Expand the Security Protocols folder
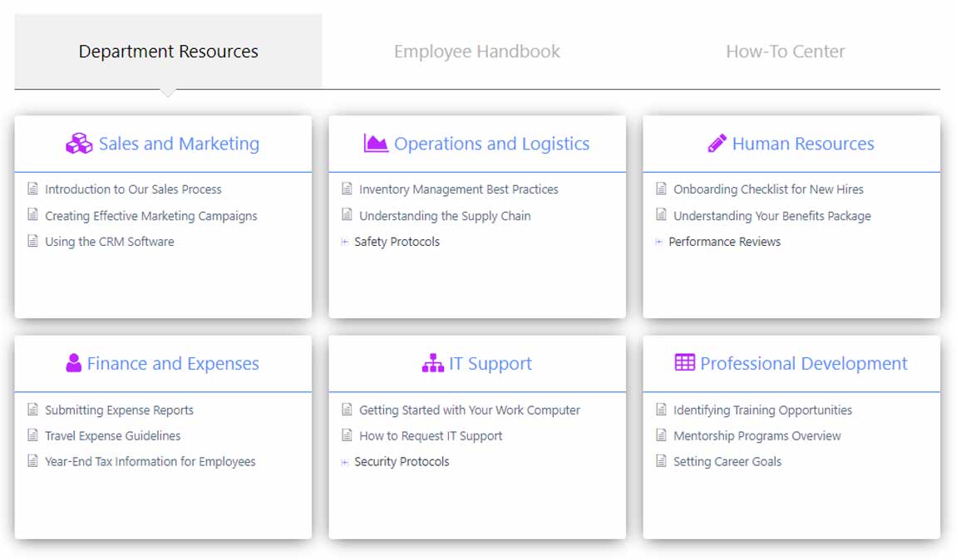Screen dimensions: 956x560 (x=345, y=461)
